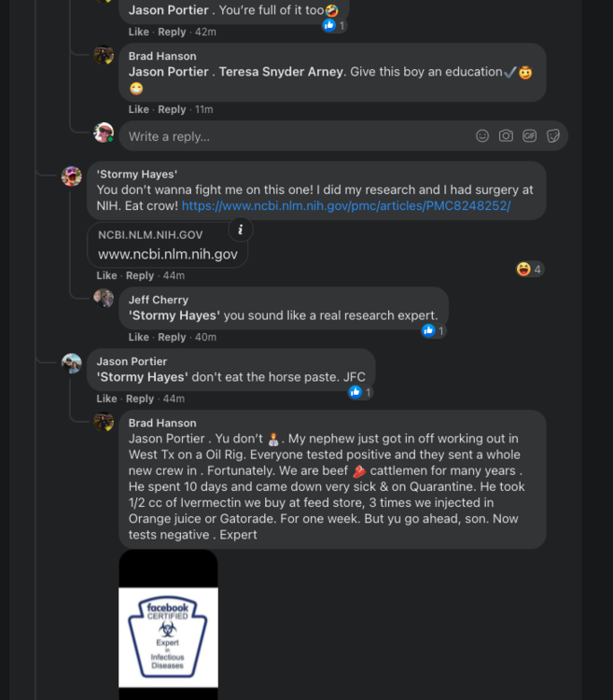Image resolution: width=613 pixels, height=700 pixels.
Task: Like Jason Portier's horse paste comment
Action: 107,399
